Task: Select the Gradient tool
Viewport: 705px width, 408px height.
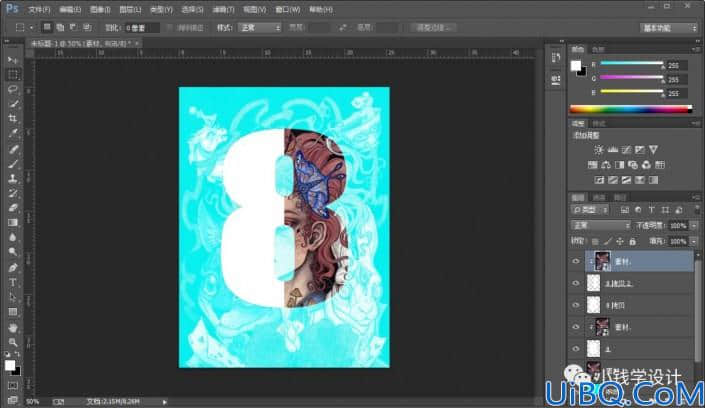Action: point(13,223)
